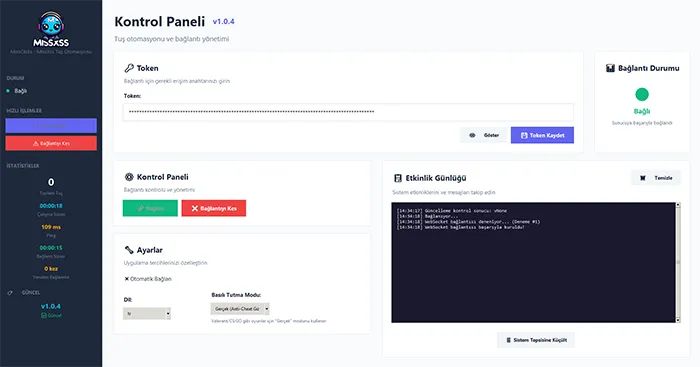Screen dimensions: 700x367
Task: Show the token with the Göster eye button
Action: (x=485, y=135)
